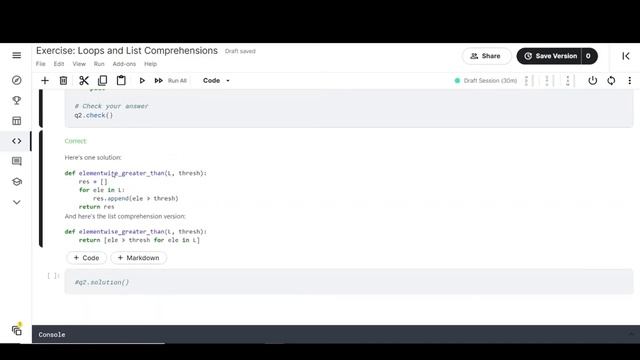Open the compass Explore sidebar icon

point(17,80)
